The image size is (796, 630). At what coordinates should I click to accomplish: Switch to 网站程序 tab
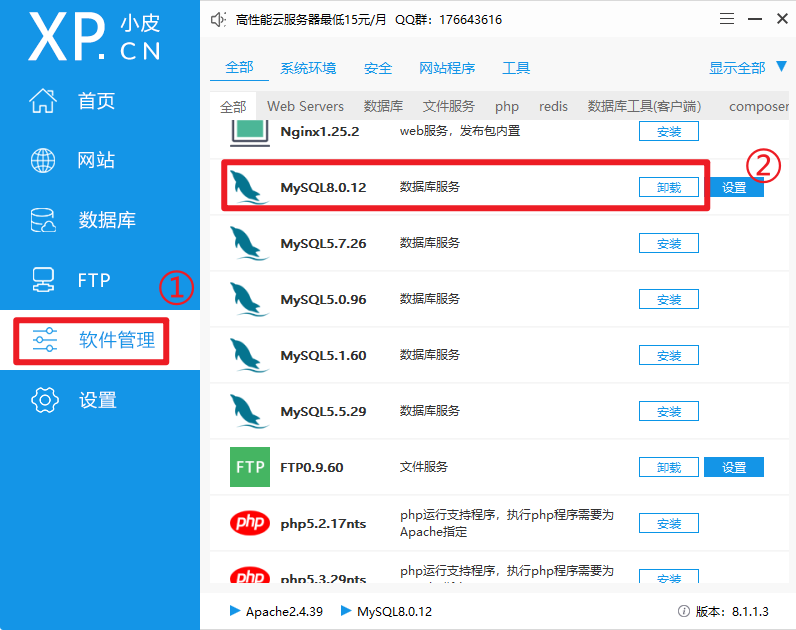447,68
